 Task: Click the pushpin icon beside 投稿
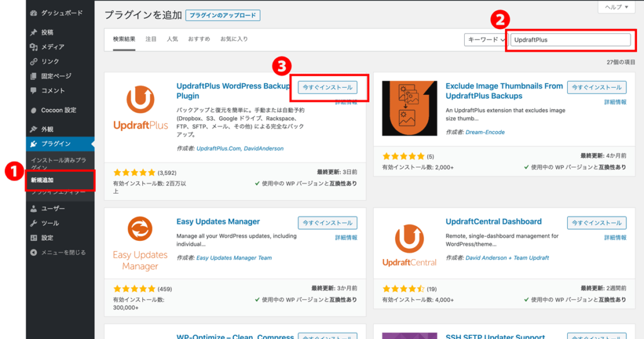pyautogui.click(x=34, y=32)
